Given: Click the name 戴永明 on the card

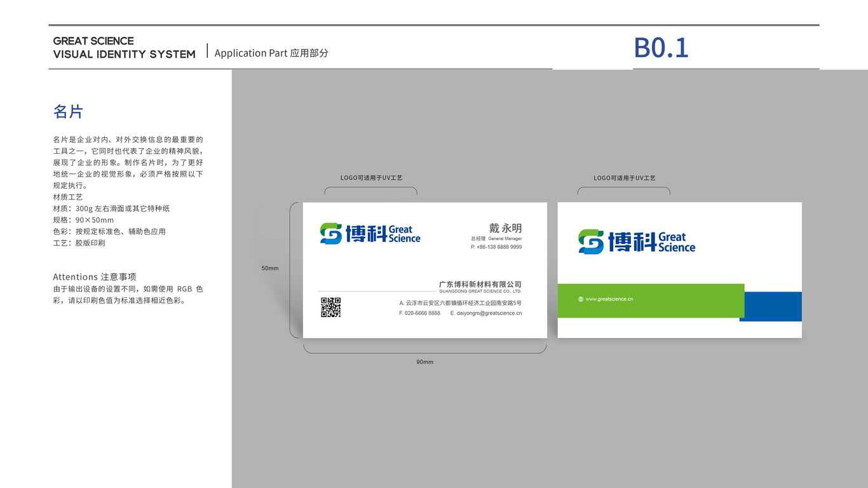Looking at the screenshot, I should pyautogui.click(x=505, y=228).
